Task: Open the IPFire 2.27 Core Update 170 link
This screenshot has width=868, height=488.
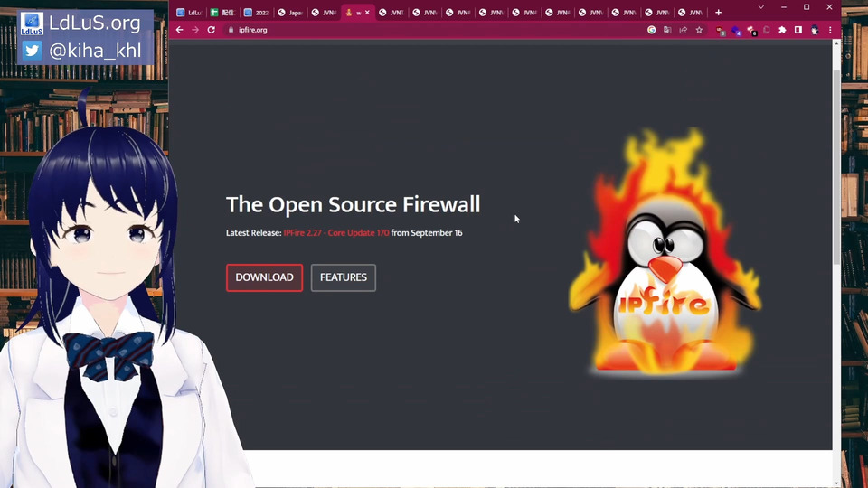Action: point(336,233)
